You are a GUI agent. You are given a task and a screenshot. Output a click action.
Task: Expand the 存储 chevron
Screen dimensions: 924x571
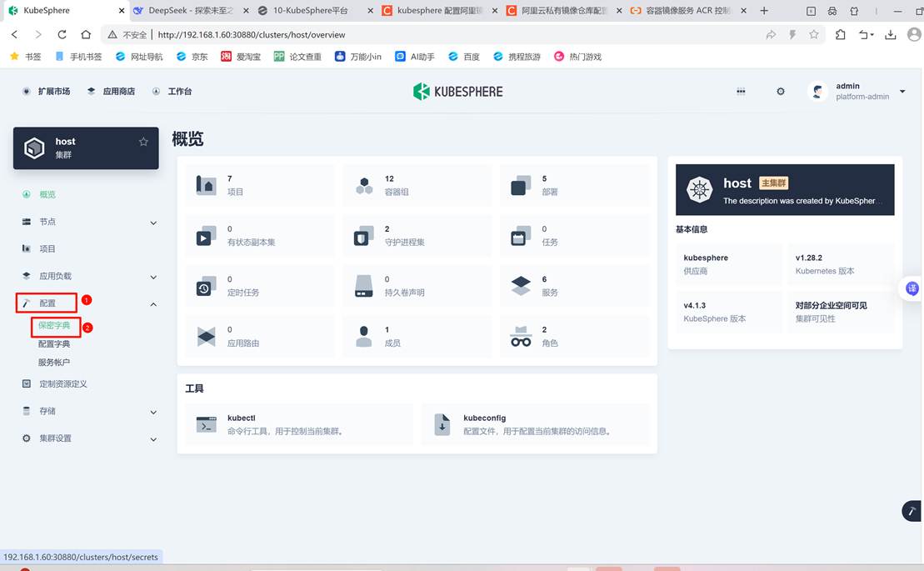tap(153, 412)
